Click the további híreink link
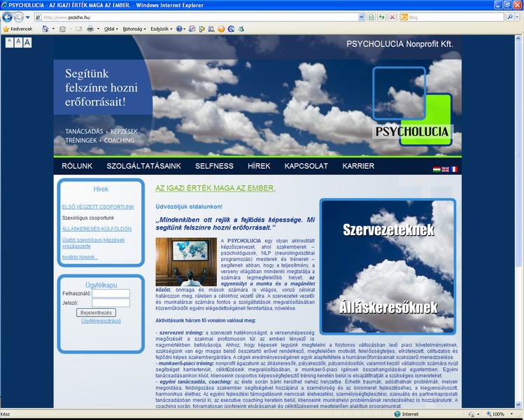Viewport: 524px width, 420px height. pyautogui.click(x=80, y=257)
